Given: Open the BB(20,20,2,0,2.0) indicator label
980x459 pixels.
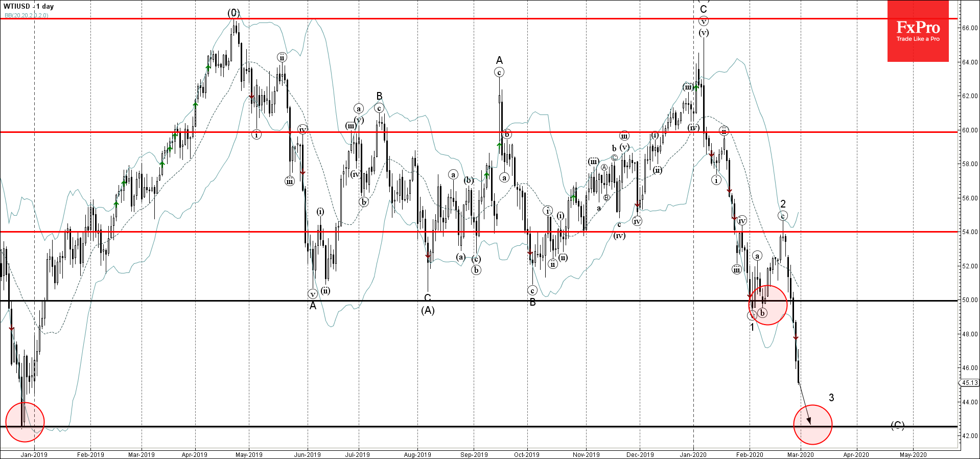Looking at the screenshot, I should tap(27, 15).
